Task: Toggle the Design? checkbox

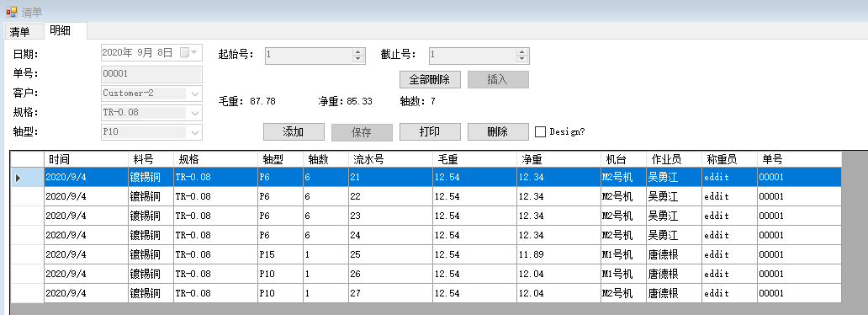Action: 540,132
